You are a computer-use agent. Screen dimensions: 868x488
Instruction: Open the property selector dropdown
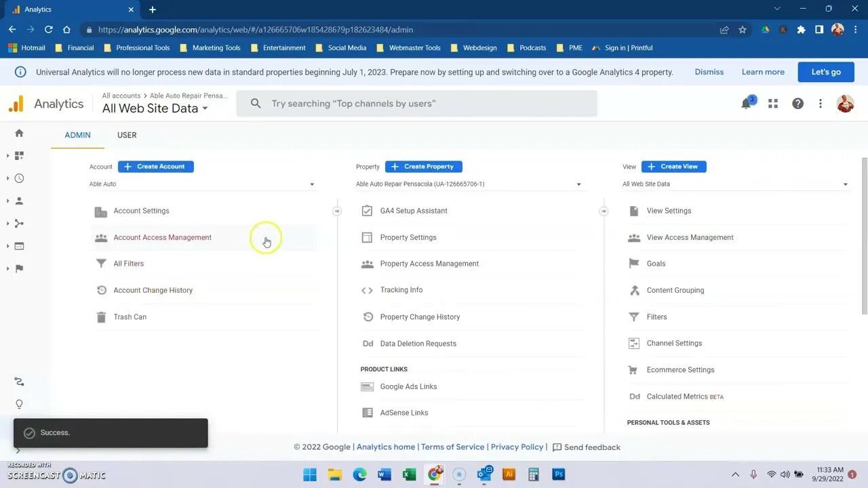(x=469, y=184)
